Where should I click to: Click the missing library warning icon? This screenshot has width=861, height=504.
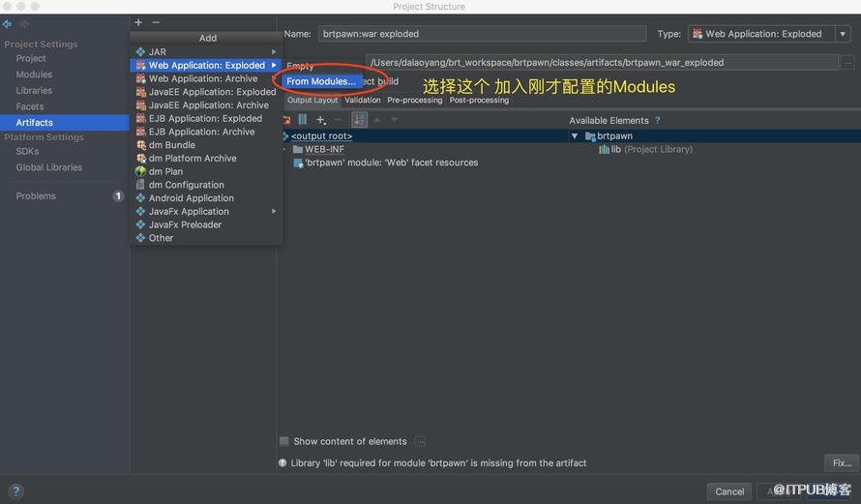[x=282, y=462]
